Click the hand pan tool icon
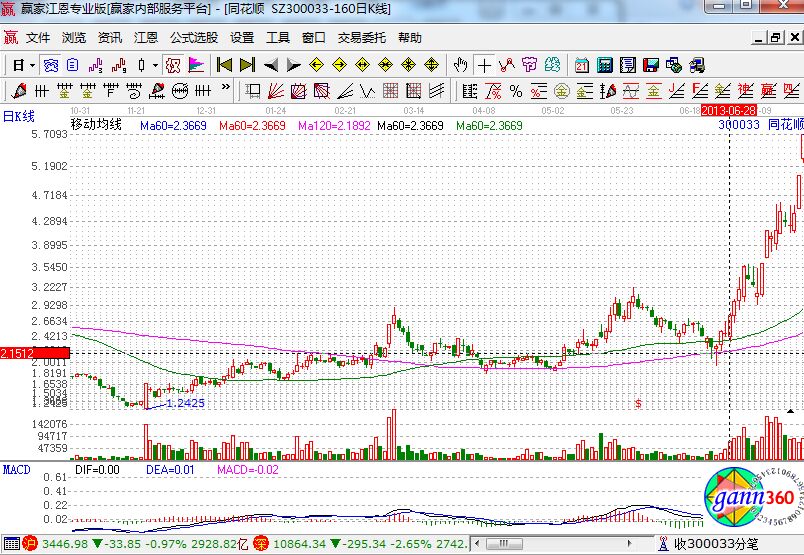The height and width of the screenshot is (555, 804). [x=460, y=65]
